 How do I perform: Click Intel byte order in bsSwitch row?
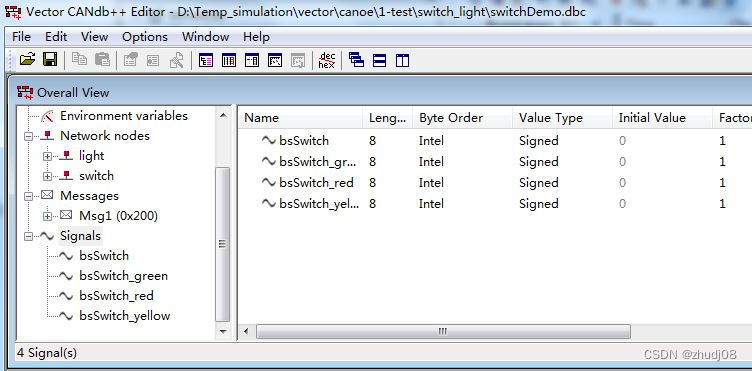(431, 140)
